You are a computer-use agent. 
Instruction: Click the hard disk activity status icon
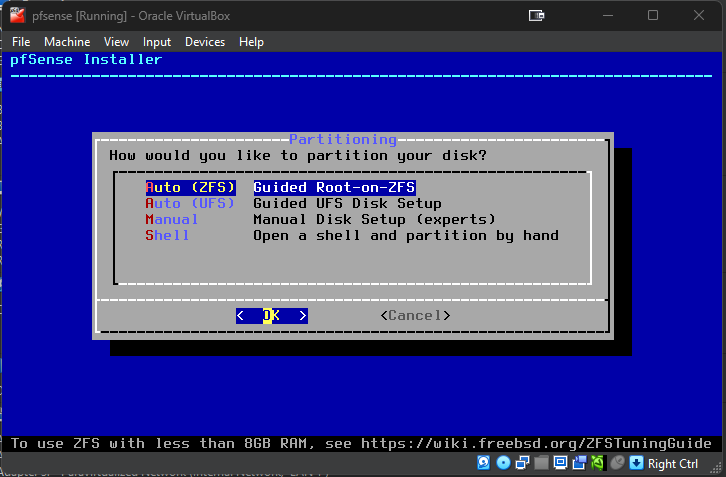tap(484, 463)
